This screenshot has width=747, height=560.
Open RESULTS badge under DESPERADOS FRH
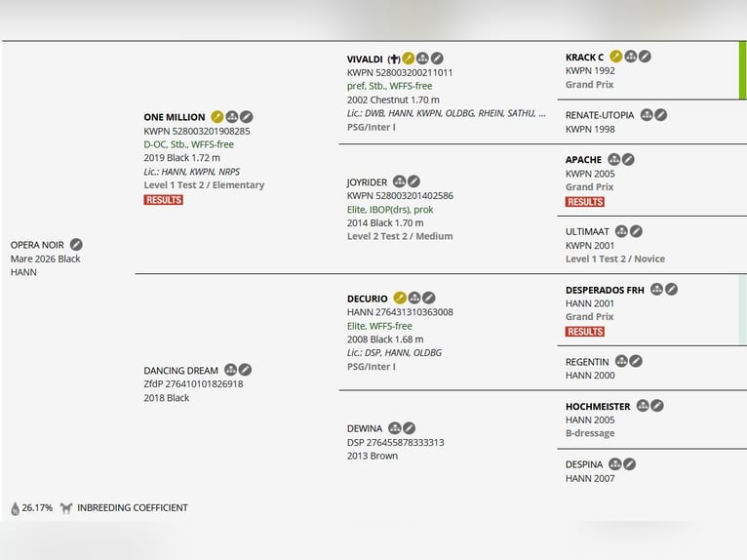click(x=585, y=332)
